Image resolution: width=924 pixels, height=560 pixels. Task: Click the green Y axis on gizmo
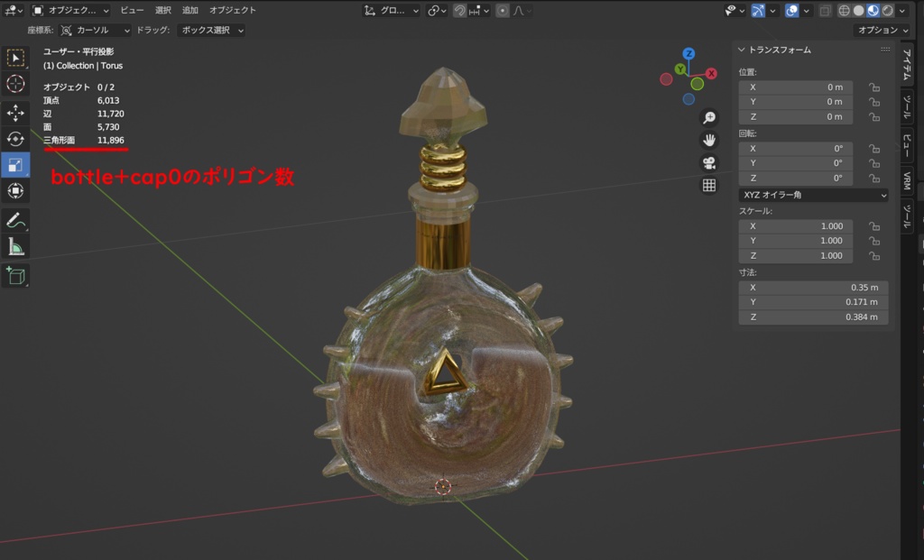pos(680,69)
